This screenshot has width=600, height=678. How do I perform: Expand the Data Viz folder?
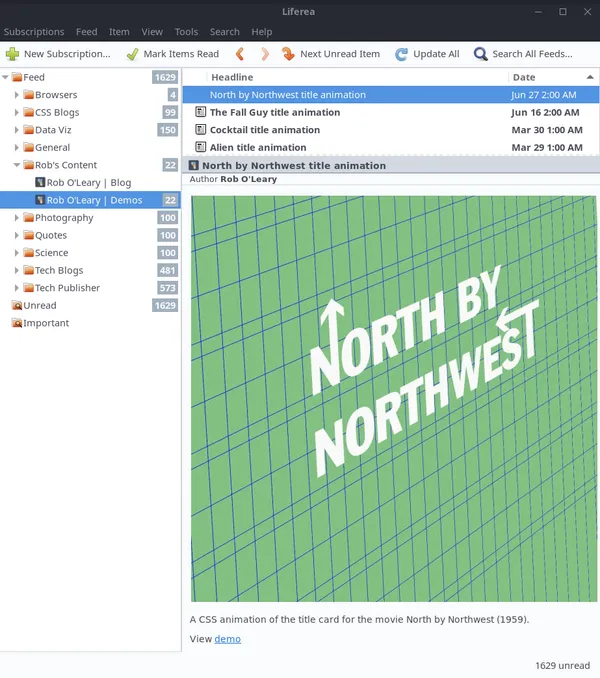tap(16, 130)
